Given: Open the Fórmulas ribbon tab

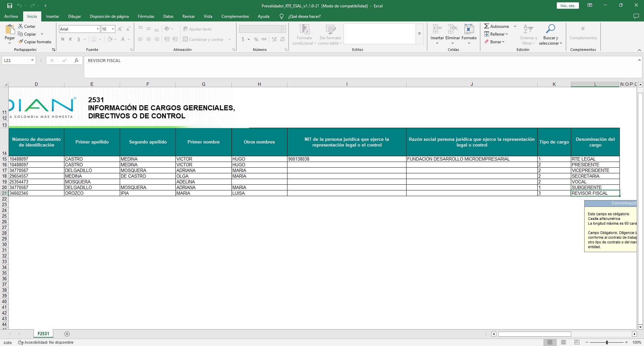Looking at the screenshot, I should 146,16.
